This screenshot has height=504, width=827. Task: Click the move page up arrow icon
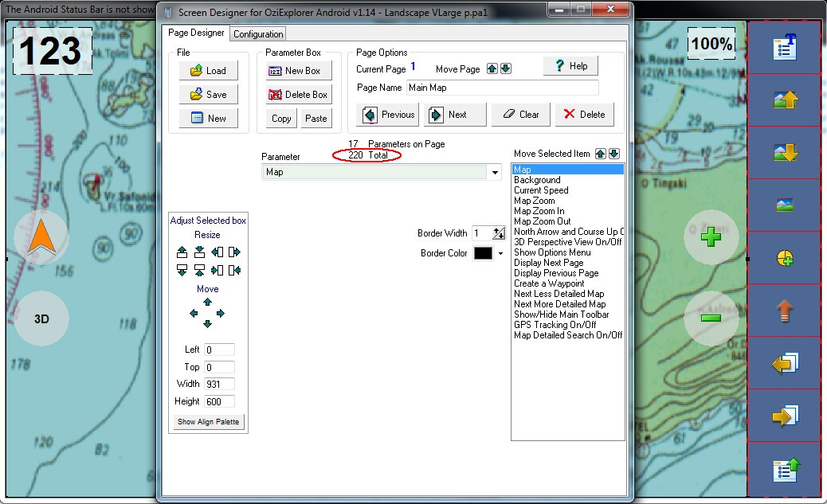pyautogui.click(x=492, y=69)
